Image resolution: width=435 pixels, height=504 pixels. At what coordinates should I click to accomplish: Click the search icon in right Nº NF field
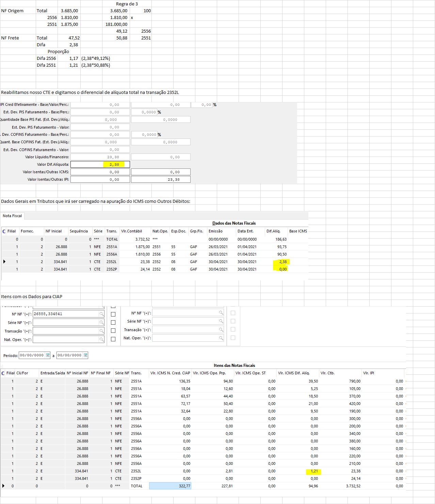pos(221,313)
